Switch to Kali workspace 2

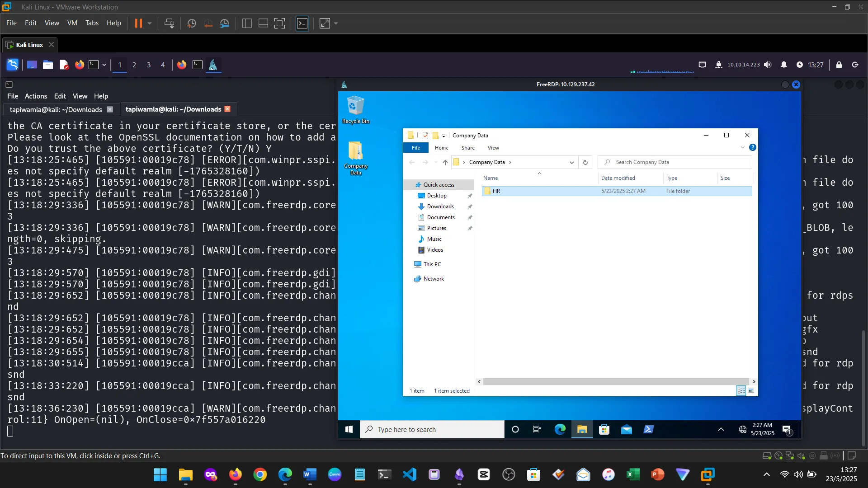(x=134, y=65)
